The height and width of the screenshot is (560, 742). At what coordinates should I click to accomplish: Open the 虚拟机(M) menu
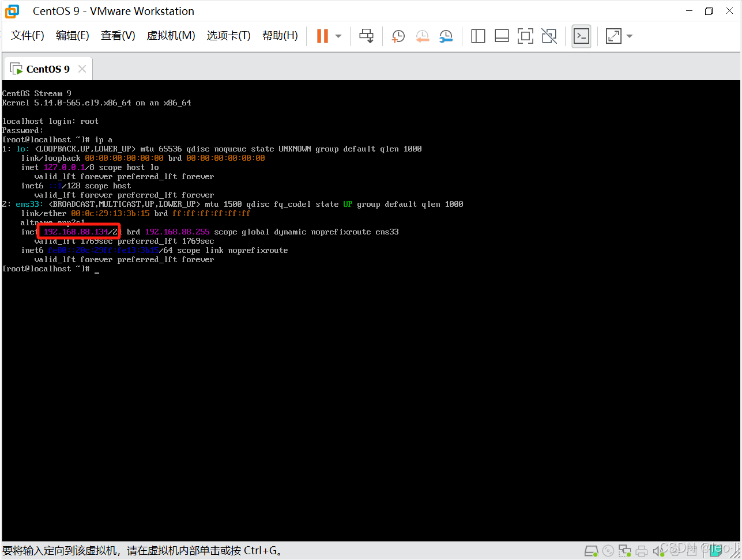(x=171, y=36)
